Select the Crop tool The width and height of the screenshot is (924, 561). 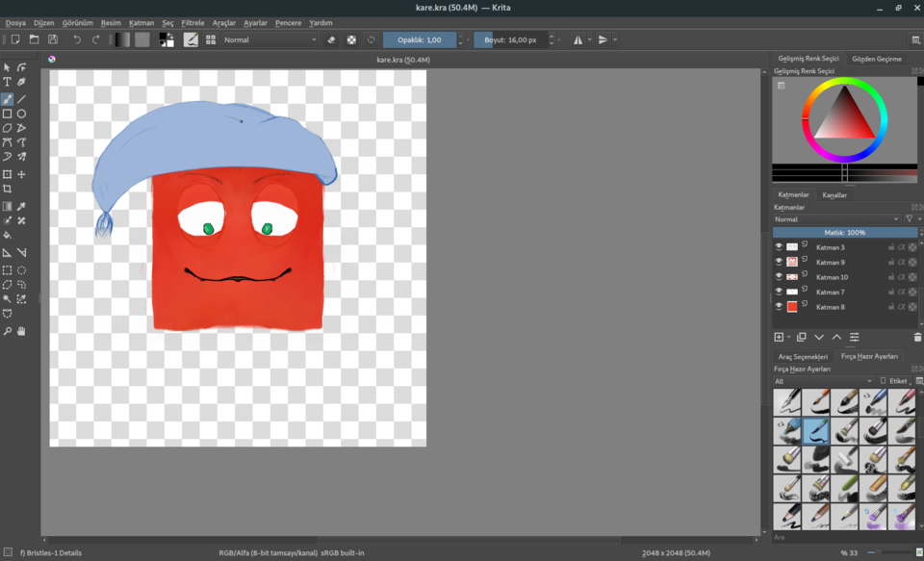pyautogui.click(x=7, y=190)
